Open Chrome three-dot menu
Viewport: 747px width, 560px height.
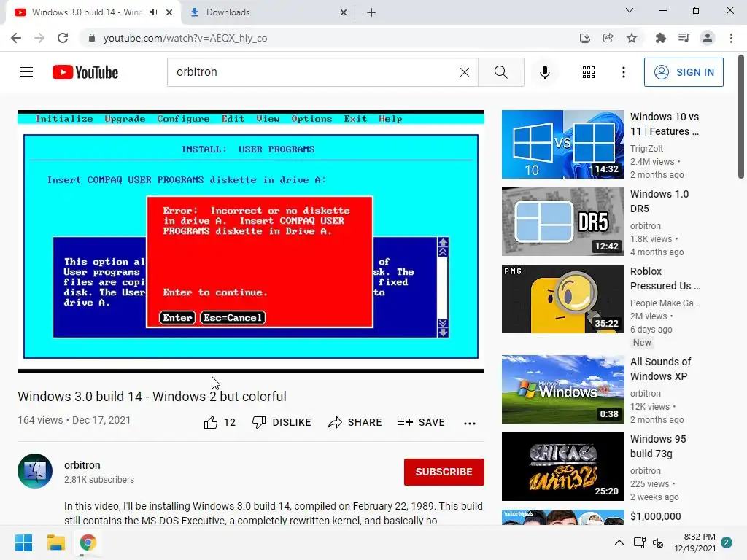coord(731,38)
